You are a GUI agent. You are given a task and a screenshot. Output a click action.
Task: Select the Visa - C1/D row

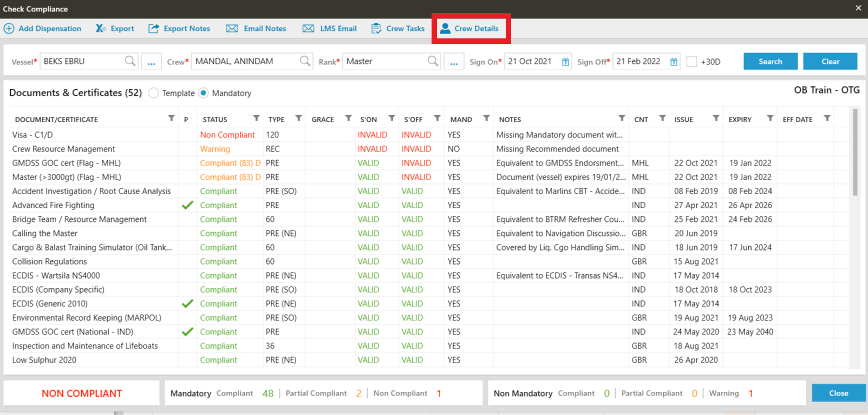(x=430, y=135)
